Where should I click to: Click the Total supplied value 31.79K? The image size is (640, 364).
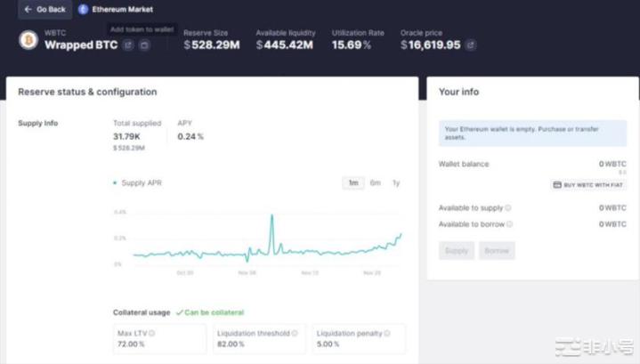pyautogui.click(x=126, y=136)
